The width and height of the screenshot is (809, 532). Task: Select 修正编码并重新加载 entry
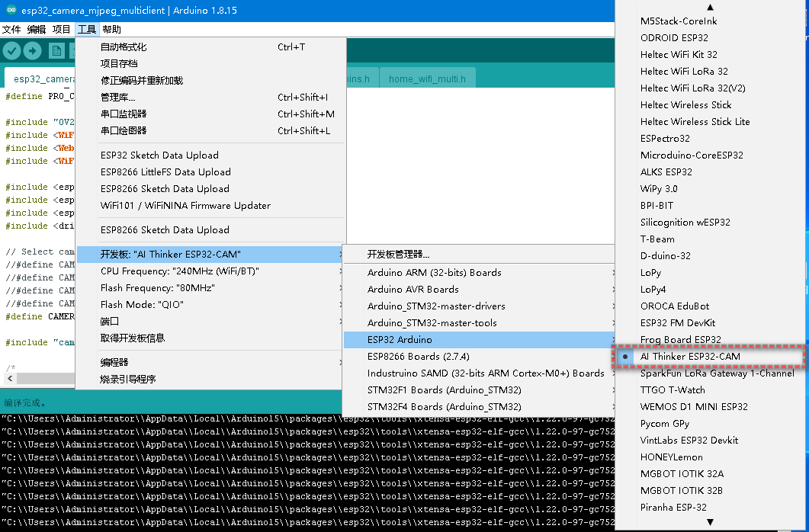point(210,81)
